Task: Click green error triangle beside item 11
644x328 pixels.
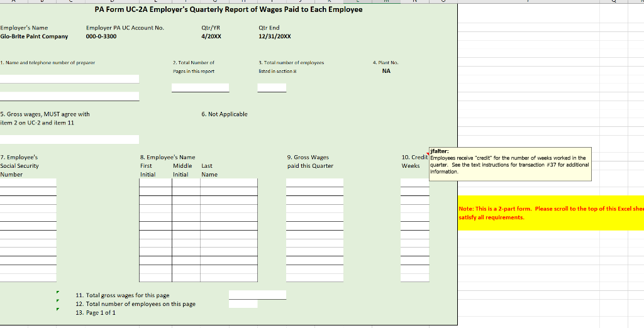Action: pos(58,292)
